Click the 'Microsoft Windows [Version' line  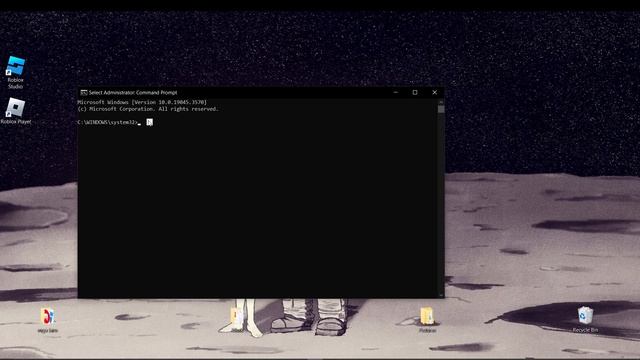click(142, 102)
